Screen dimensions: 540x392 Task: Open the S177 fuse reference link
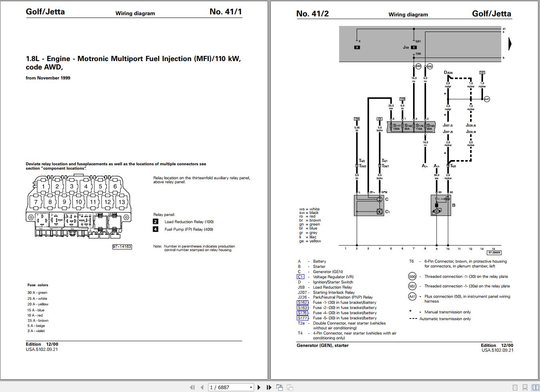tap(302, 318)
